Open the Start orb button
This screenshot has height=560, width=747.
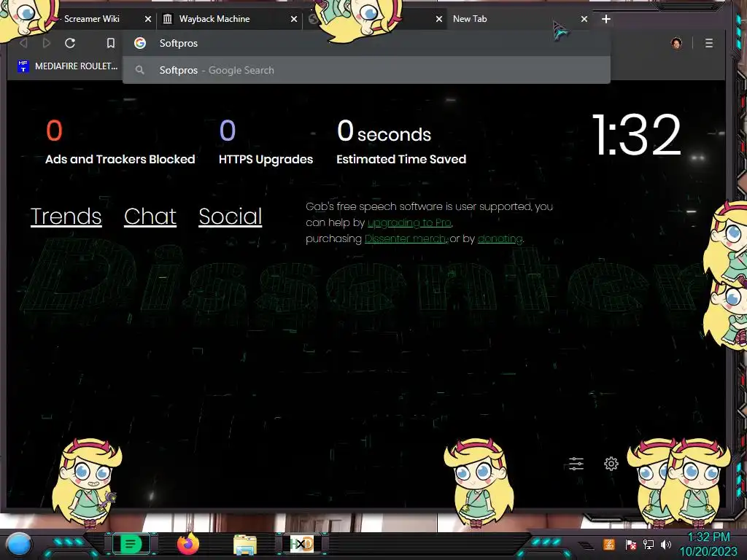tap(19, 545)
